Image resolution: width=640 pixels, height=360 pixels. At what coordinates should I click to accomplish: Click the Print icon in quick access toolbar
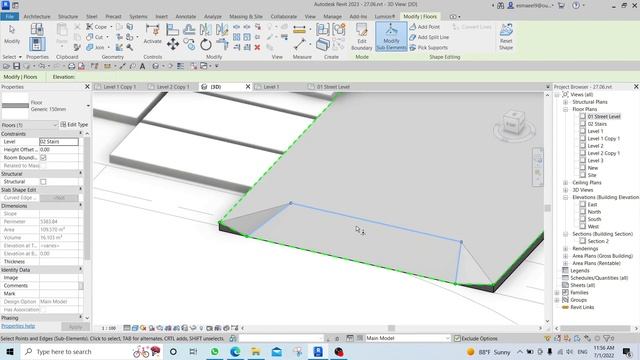tap(71, 66)
